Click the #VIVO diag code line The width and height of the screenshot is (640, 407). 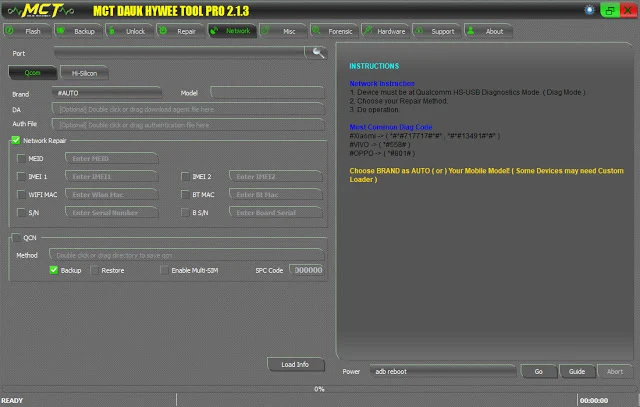pos(380,145)
